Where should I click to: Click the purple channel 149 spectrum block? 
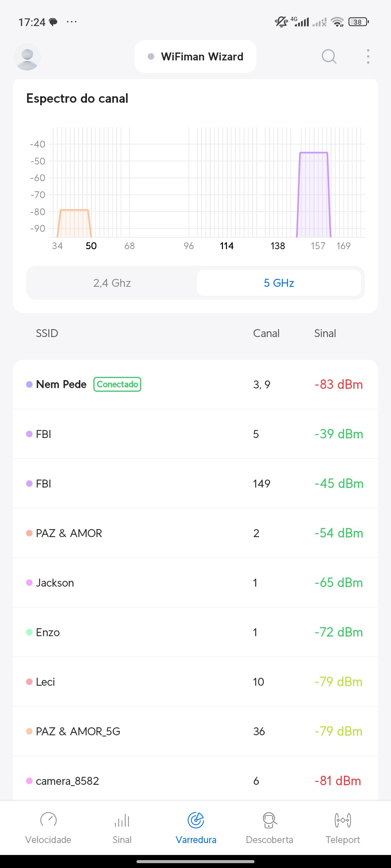(314, 195)
